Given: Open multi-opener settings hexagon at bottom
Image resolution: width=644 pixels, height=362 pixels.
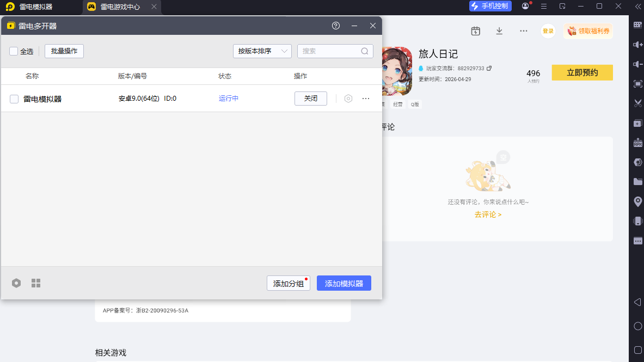Looking at the screenshot, I should (16, 283).
